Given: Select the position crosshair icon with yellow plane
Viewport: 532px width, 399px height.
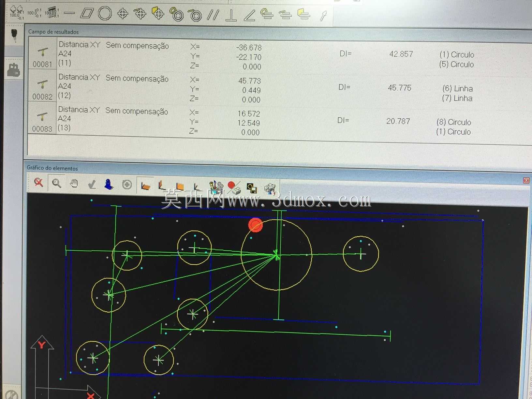Looking at the screenshot, I should pos(158,13).
